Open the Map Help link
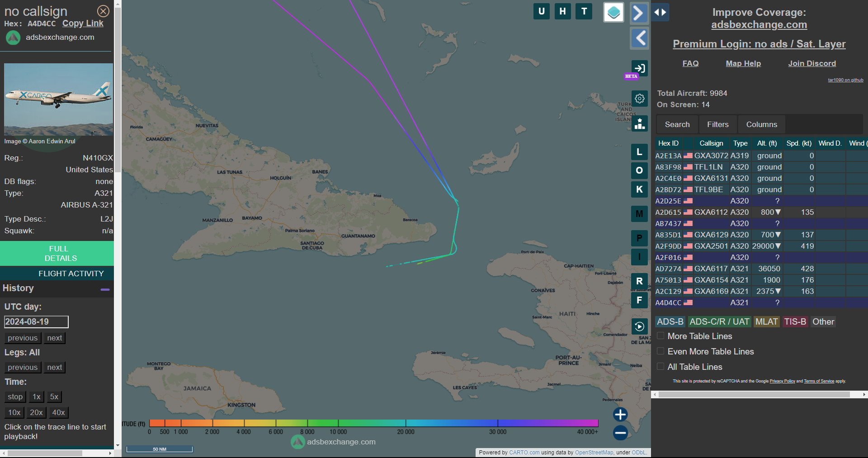Image resolution: width=868 pixels, height=458 pixels. pyautogui.click(x=743, y=63)
